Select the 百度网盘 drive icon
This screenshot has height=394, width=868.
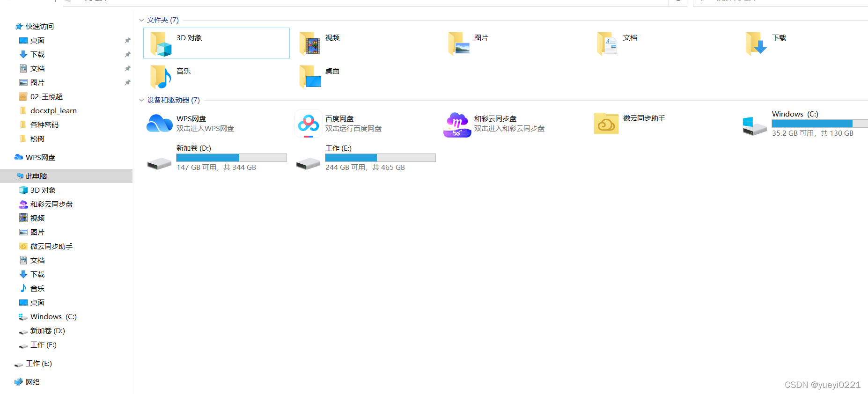[309, 124]
